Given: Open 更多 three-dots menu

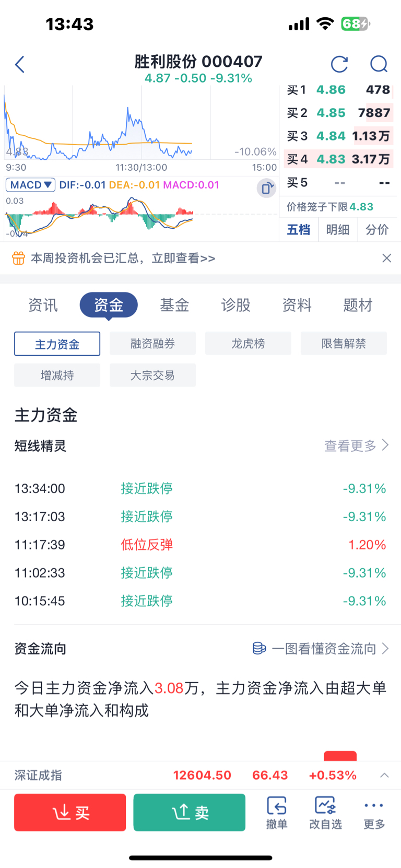Looking at the screenshot, I should coord(374,812).
